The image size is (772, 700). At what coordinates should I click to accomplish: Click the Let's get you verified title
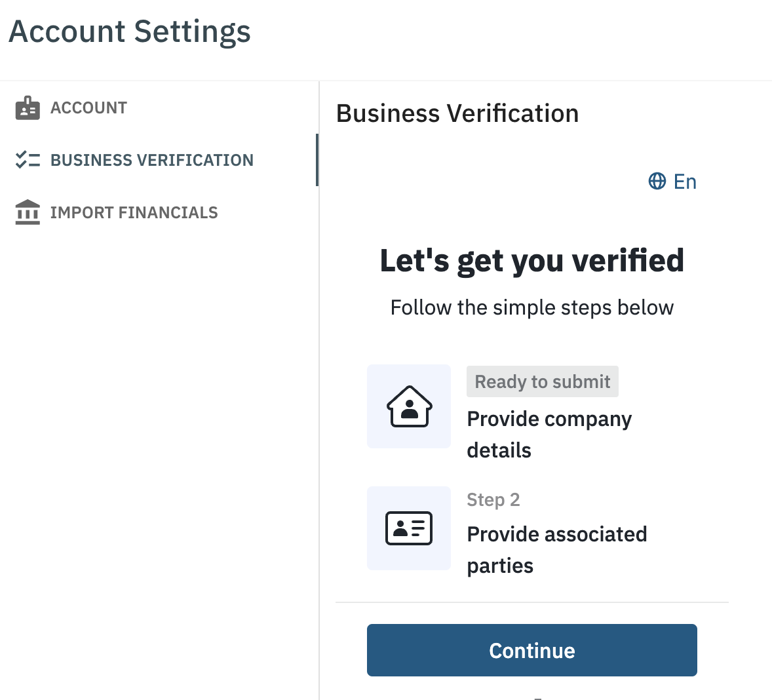(x=531, y=260)
